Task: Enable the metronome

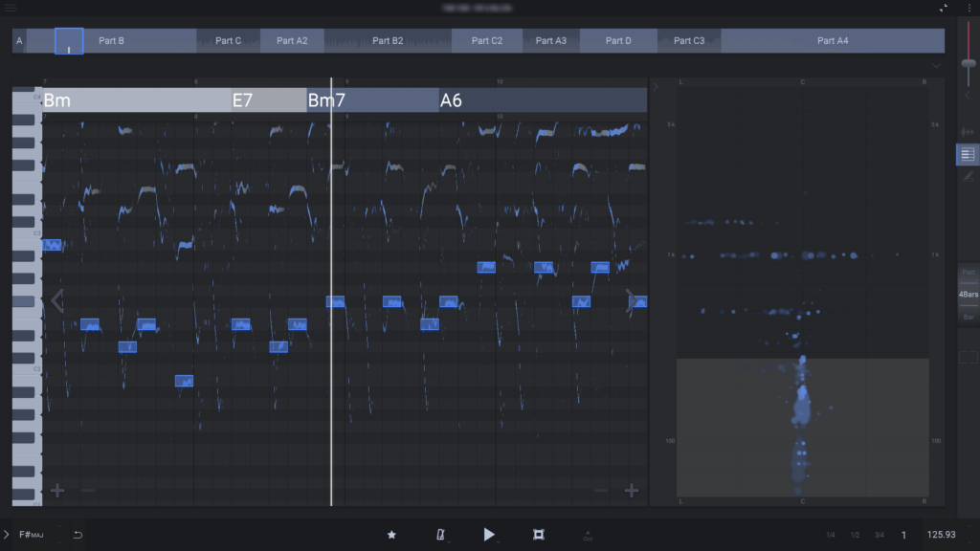Action: 439,534
